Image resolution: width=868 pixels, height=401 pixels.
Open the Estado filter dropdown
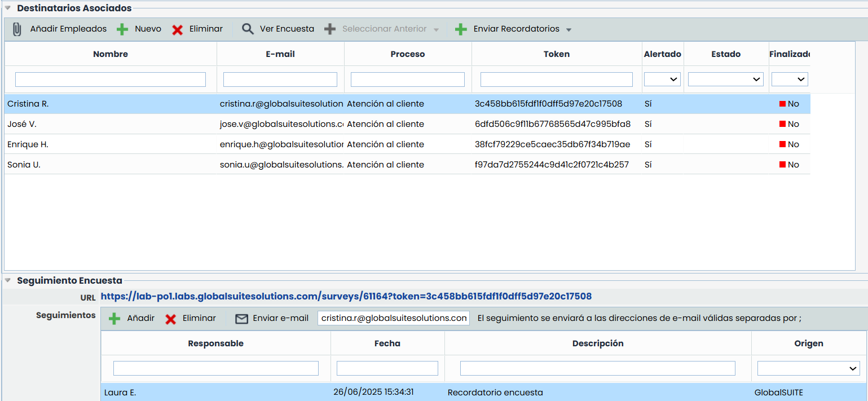pyautogui.click(x=725, y=80)
